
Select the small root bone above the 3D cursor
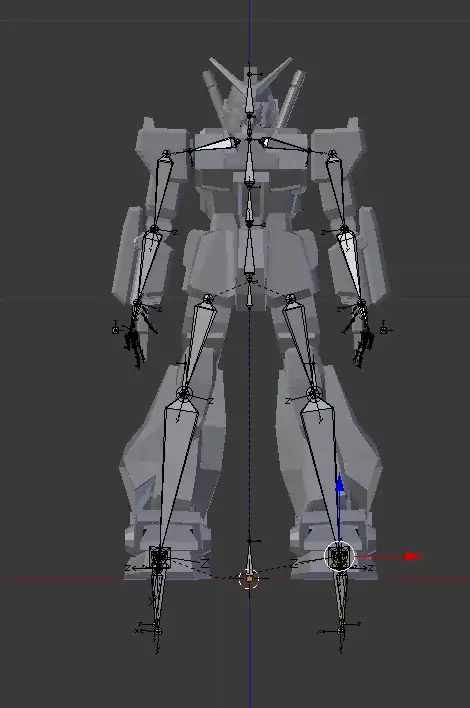tap(249, 558)
